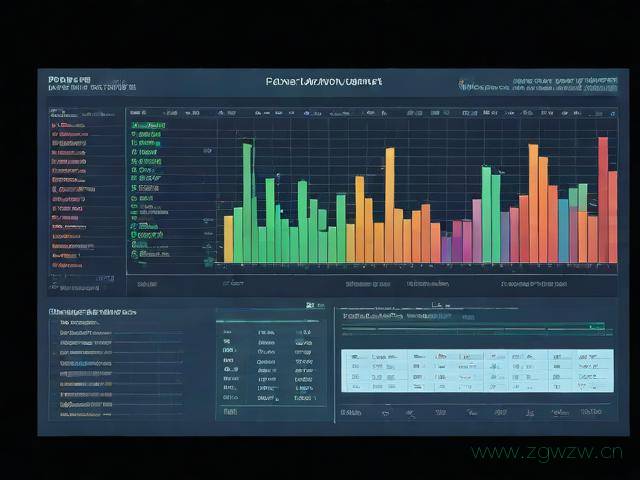
Task: Select the tall red bar at far right
Action: 603,199
